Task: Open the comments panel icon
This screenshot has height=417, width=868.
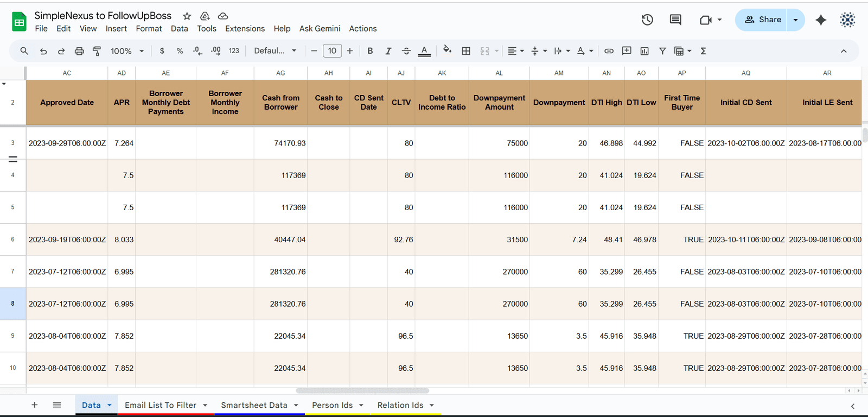Action: (x=675, y=20)
